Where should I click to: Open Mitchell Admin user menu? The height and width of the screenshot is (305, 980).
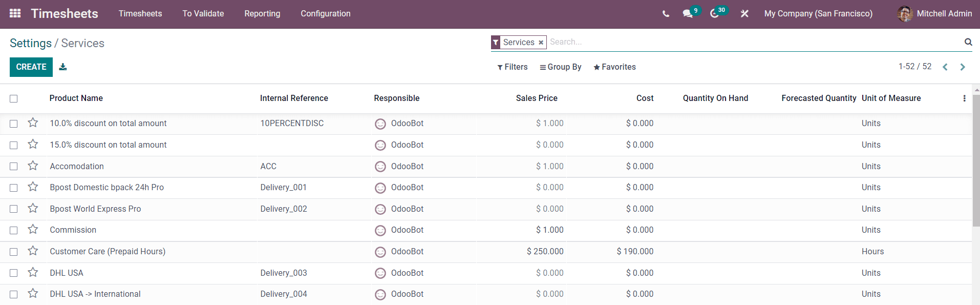click(934, 14)
